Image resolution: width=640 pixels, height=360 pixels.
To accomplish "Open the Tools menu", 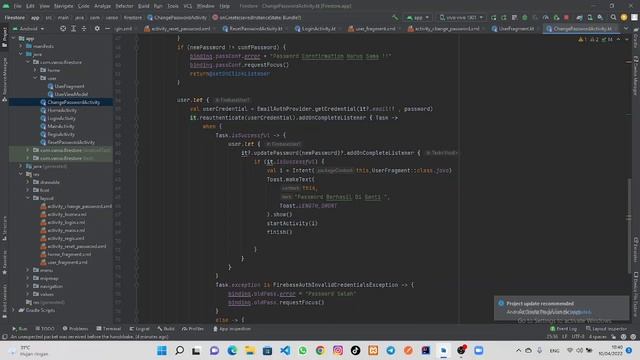I will point(173,6).
